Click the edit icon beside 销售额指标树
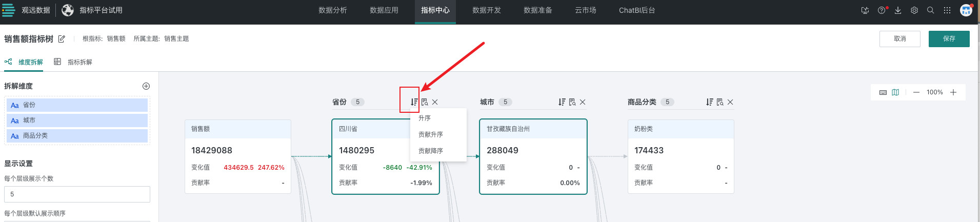This screenshot has width=980, height=222. (62, 39)
